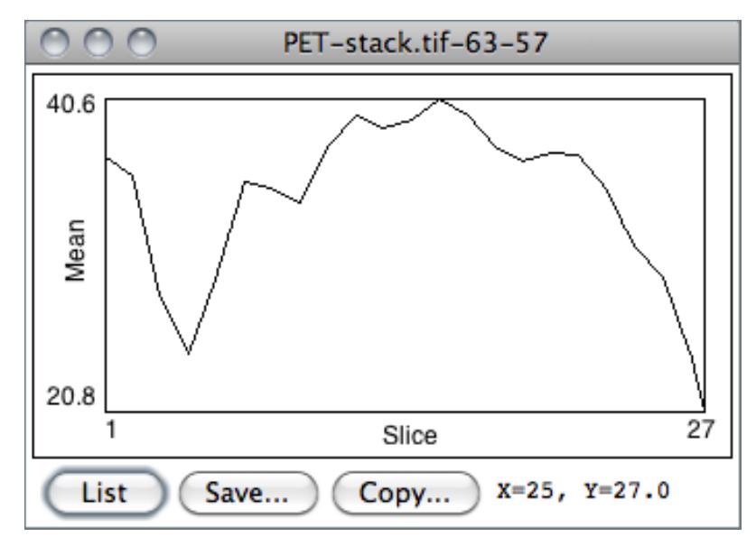Click the x-axis end label 27

tap(698, 428)
